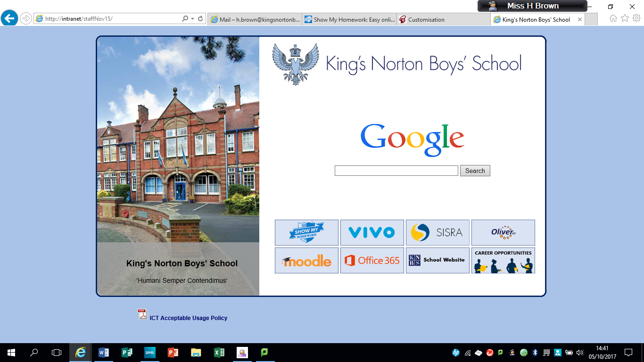The height and width of the screenshot is (362, 644).
Task: Open Favorites star icon
Action: tap(625, 18)
